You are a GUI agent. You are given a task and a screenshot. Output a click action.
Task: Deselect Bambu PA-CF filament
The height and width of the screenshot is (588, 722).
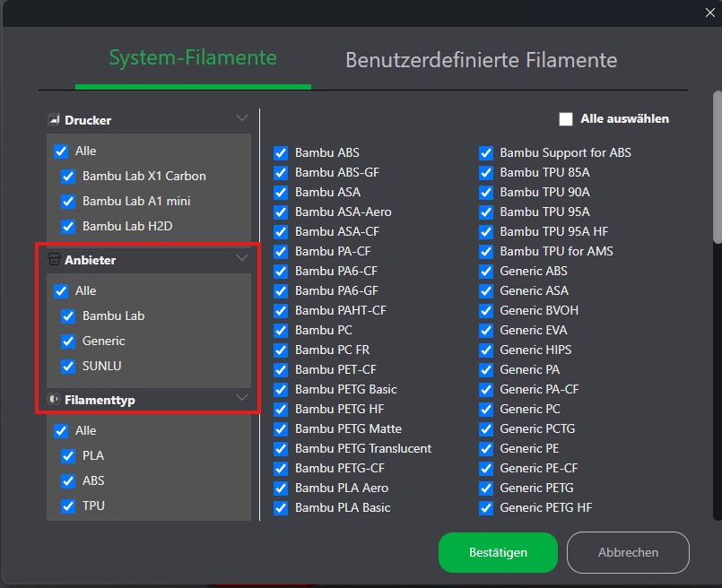[281, 252]
